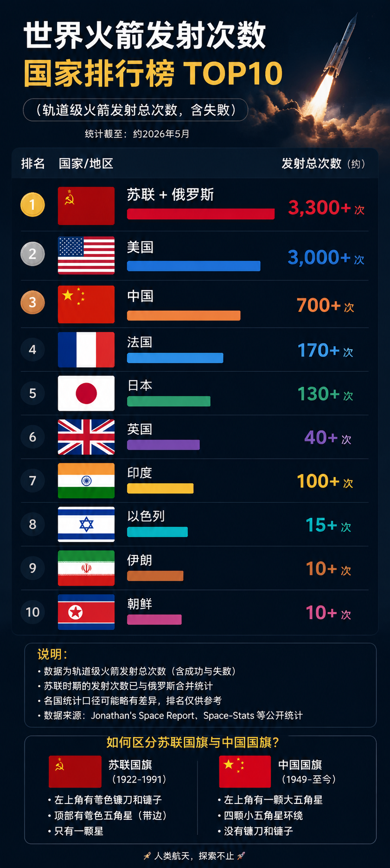Click the orange bar under 中国

184,316
